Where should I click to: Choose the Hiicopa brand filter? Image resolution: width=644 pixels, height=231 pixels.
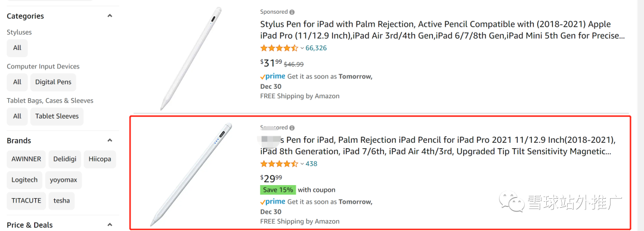pyautogui.click(x=100, y=159)
